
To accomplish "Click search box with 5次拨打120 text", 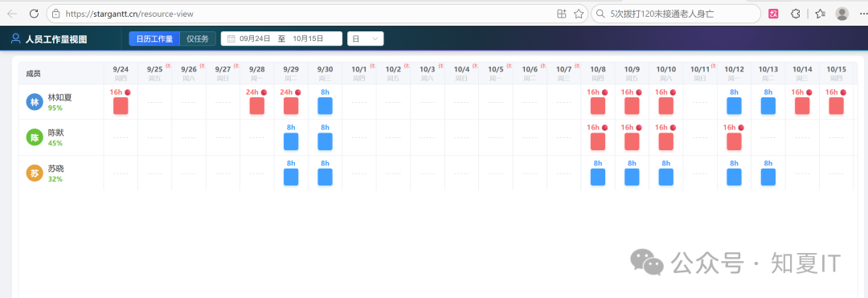I will [675, 14].
